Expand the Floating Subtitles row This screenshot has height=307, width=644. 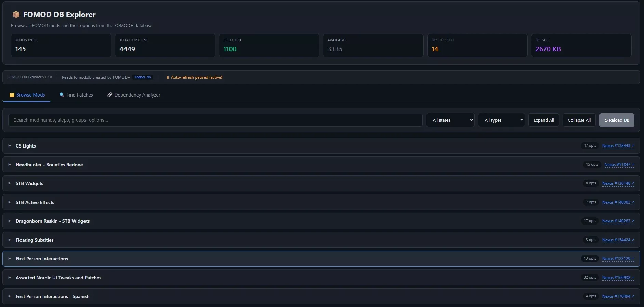click(321, 240)
